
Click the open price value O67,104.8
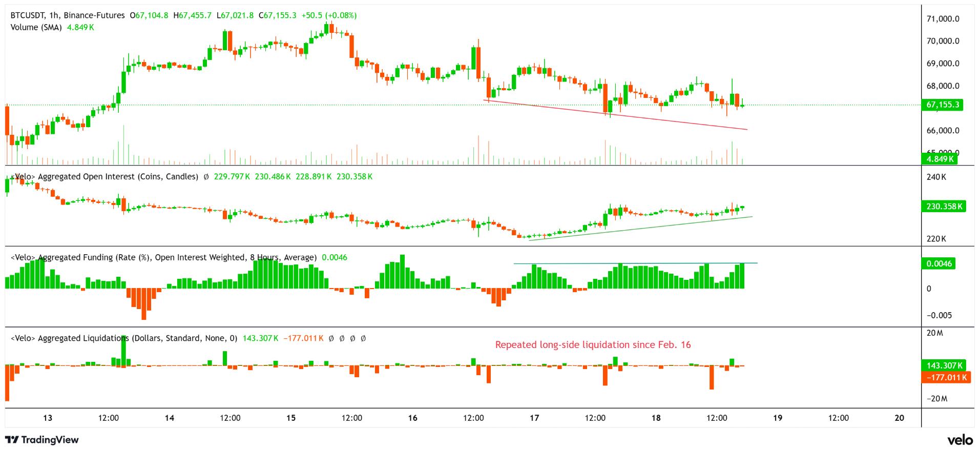(149, 15)
